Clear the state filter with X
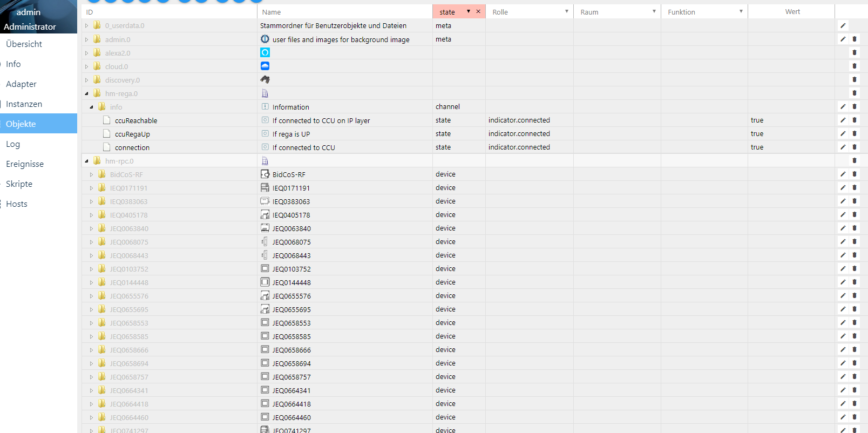 point(478,11)
